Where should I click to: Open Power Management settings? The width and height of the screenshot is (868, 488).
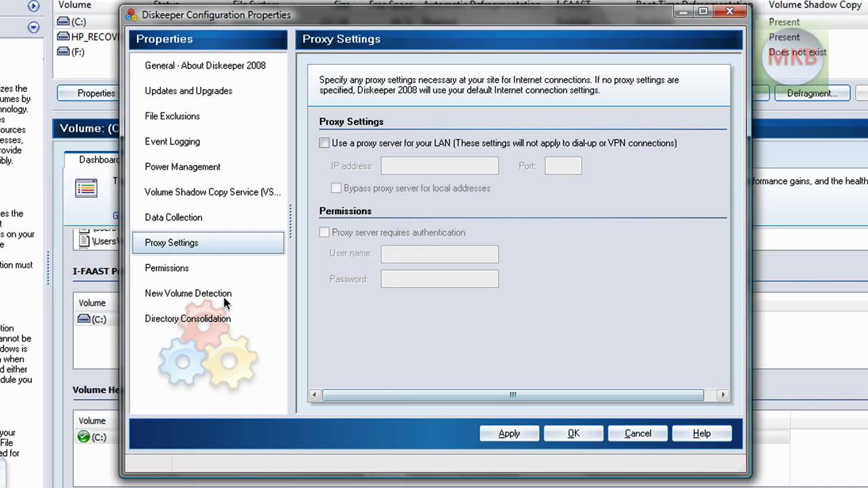pyautogui.click(x=182, y=167)
